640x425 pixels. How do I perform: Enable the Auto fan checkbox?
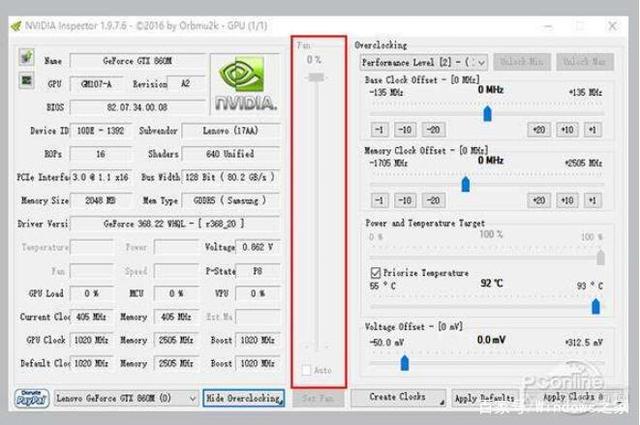(306, 370)
